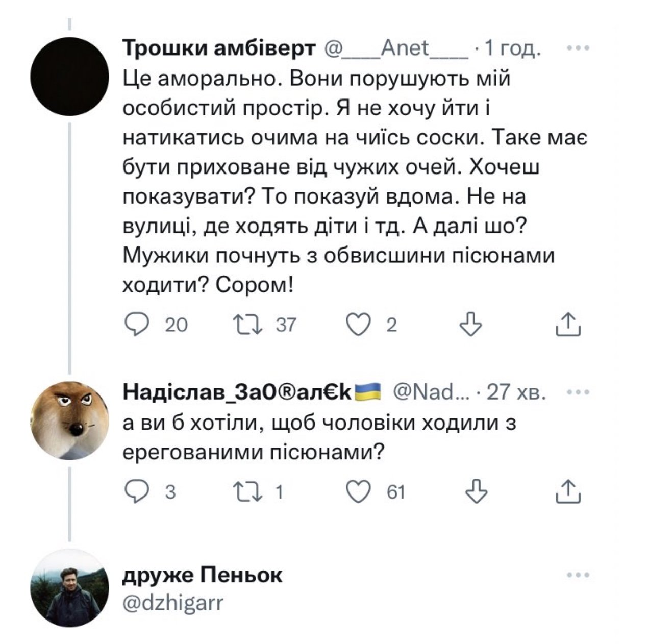The width and height of the screenshot is (649, 644).
Task: Share the Трошки амбіверт tweet
Action: [568, 325]
